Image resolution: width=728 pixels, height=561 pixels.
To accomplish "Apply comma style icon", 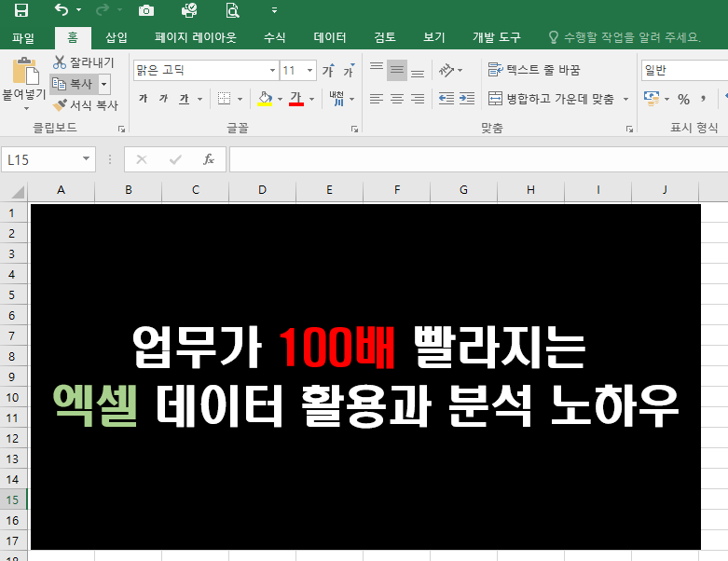I will point(704,99).
